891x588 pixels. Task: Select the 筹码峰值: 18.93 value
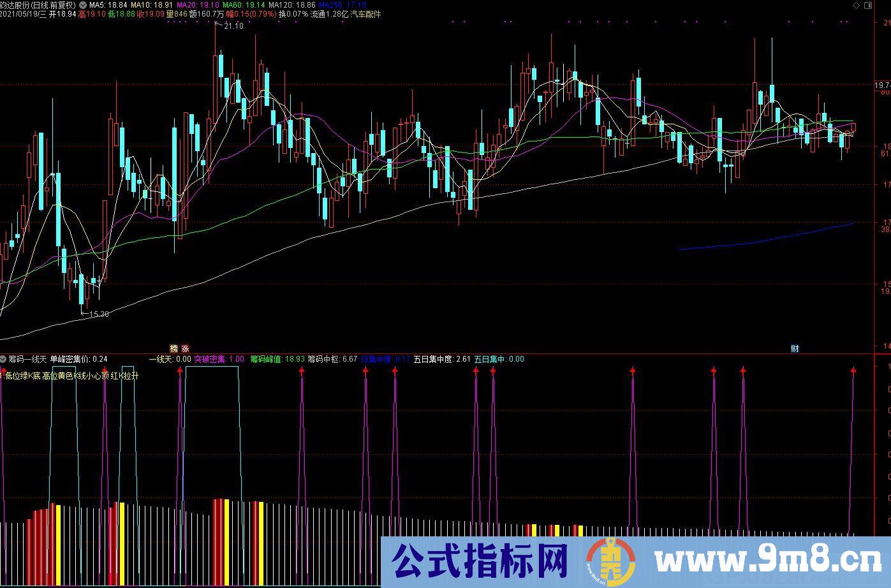pyautogui.click(x=277, y=359)
